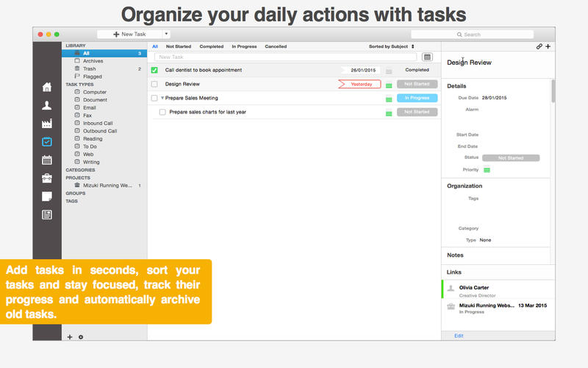This screenshot has width=588, height=368.
Task: Click the calendar icon beside New Task field
Action: tap(427, 57)
